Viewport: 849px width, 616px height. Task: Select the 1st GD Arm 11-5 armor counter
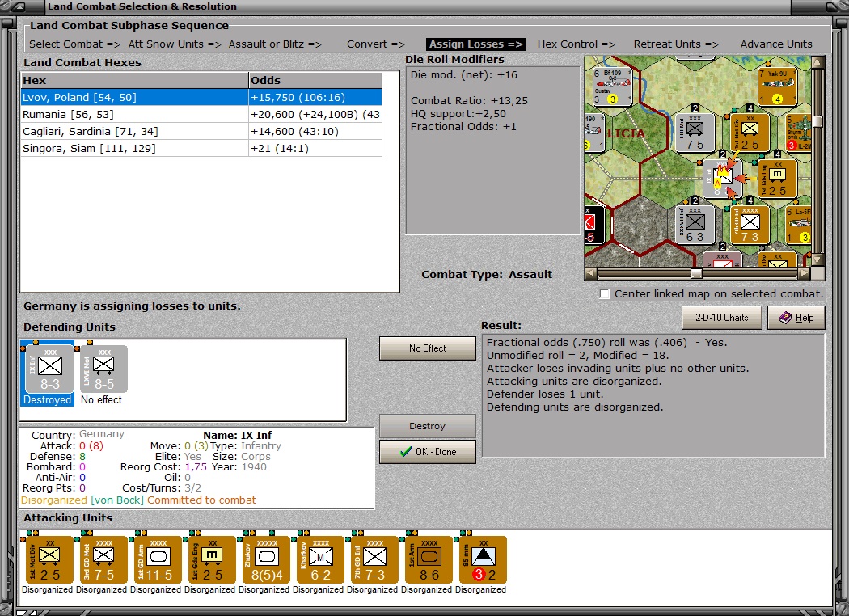[158, 559]
